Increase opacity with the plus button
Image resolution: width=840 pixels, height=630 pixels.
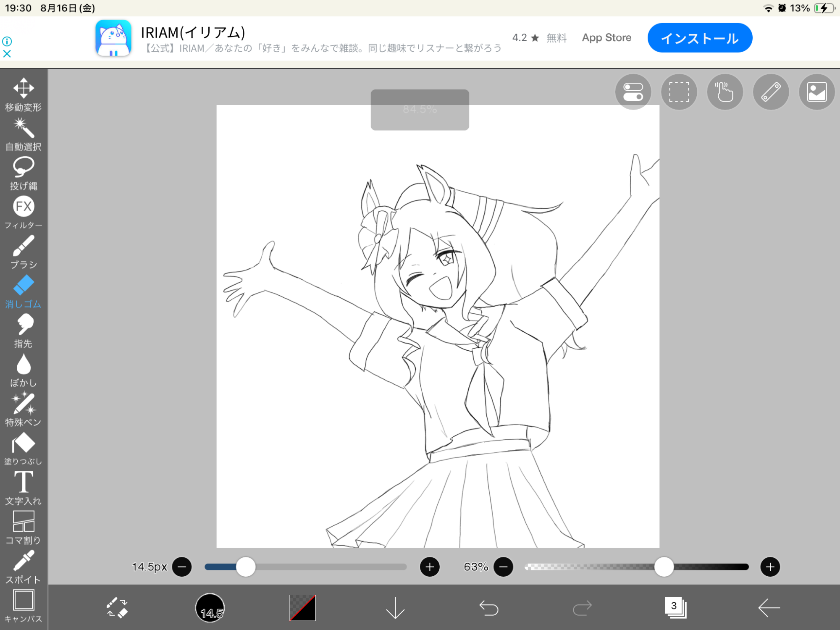click(x=770, y=567)
